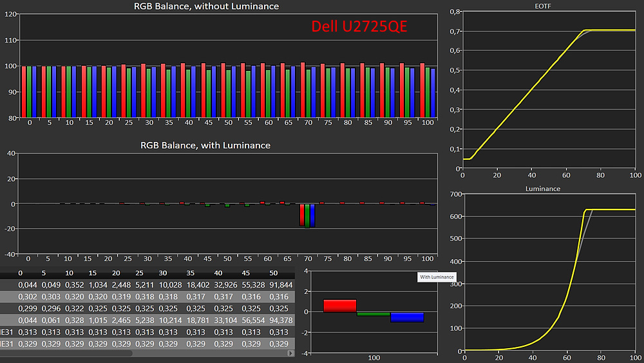Select the large blue bar at 70 in the with-Luminance chart
This screenshot has height=363, width=644.
pyautogui.click(x=312, y=215)
